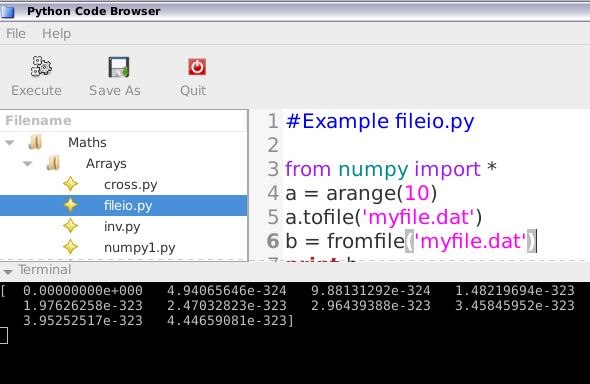Click terminal value 9.88131292e-324

coord(371,291)
